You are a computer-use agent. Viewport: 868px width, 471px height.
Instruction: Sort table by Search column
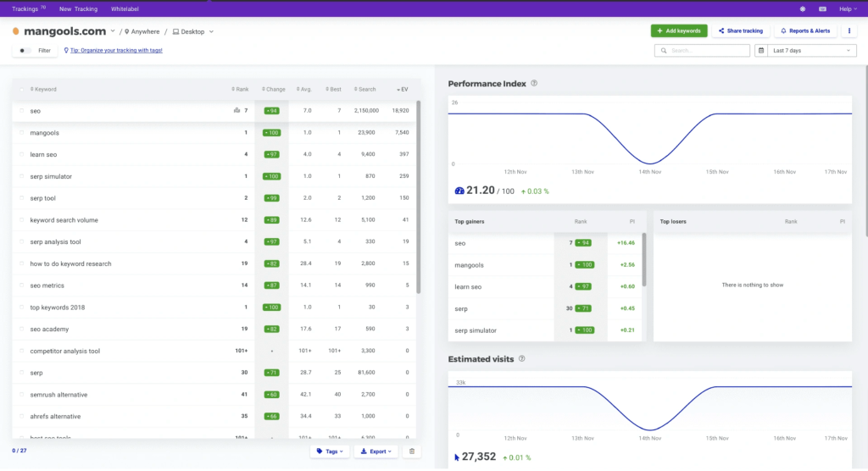[364, 89]
